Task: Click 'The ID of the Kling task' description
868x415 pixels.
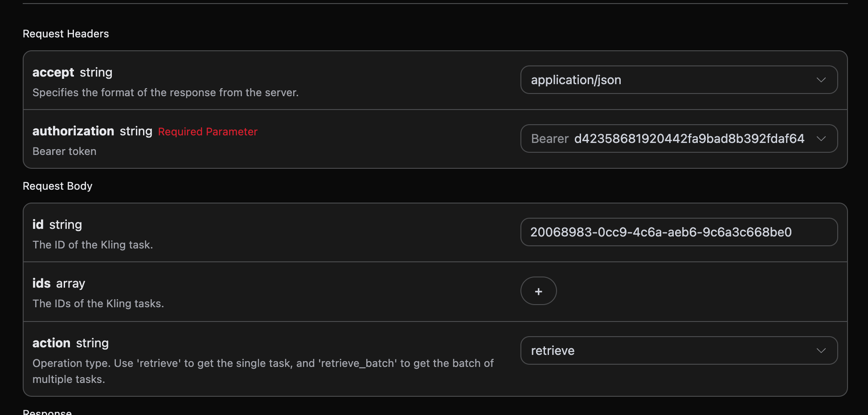Action: 93,245
